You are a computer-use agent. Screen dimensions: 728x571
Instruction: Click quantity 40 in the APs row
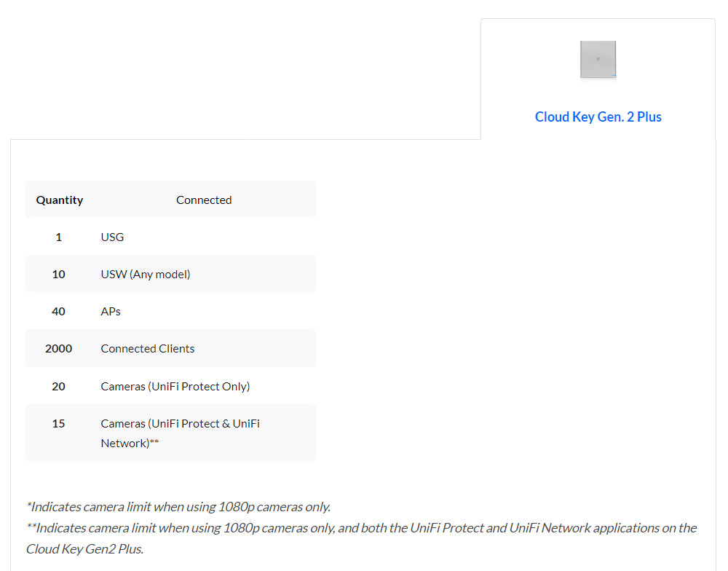tap(58, 312)
